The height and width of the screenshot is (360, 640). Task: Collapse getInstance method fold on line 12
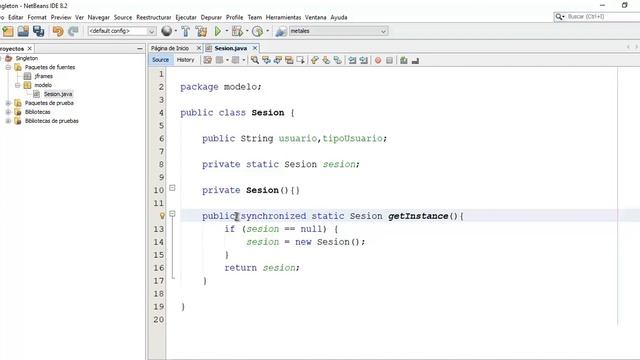pyautogui.click(x=172, y=214)
